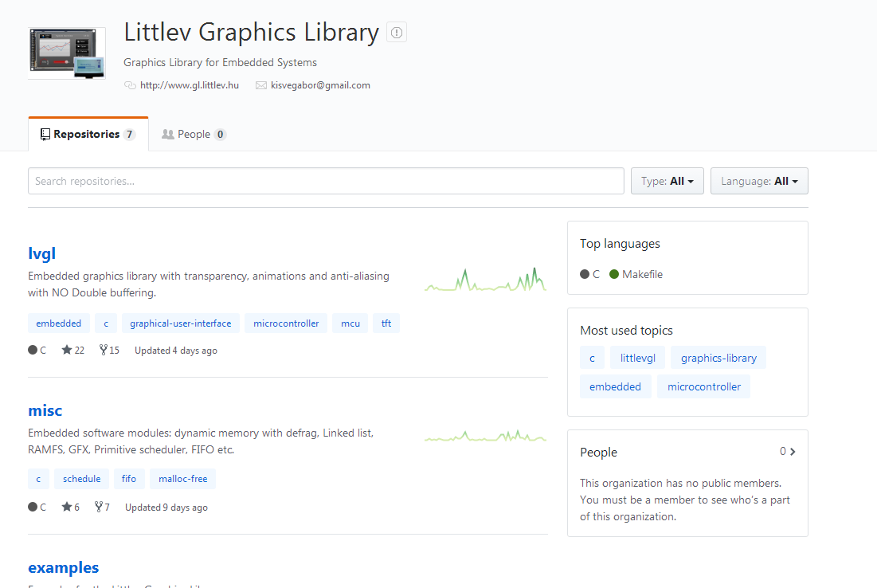Click the Littlev organization avatar image
This screenshot has width=877, height=588.
pyautogui.click(x=67, y=53)
